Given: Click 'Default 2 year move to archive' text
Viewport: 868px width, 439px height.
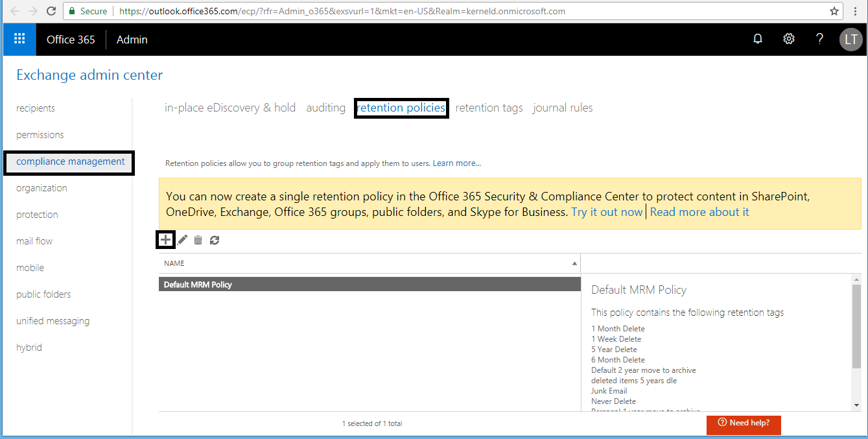Looking at the screenshot, I should pyautogui.click(x=644, y=370).
